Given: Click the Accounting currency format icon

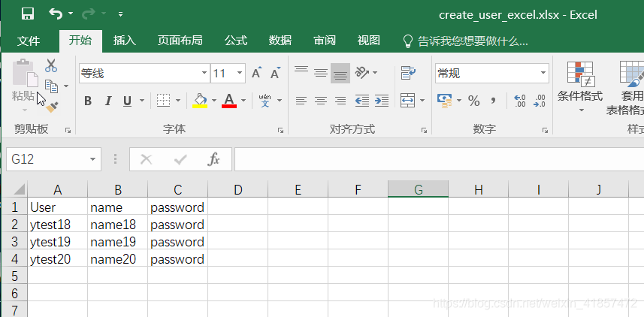Looking at the screenshot, I should 444,101.
